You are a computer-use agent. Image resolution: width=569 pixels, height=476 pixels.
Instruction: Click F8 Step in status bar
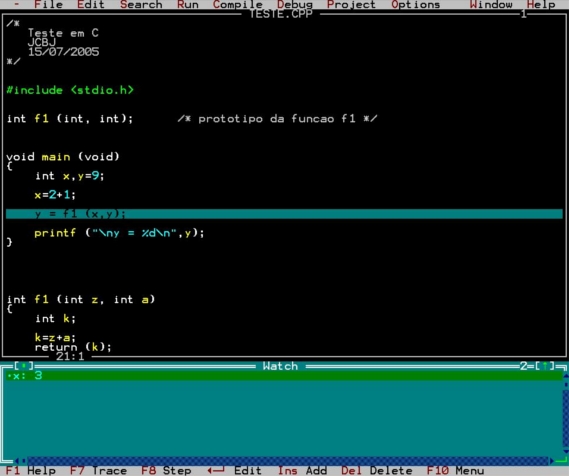tap(166, 471)
